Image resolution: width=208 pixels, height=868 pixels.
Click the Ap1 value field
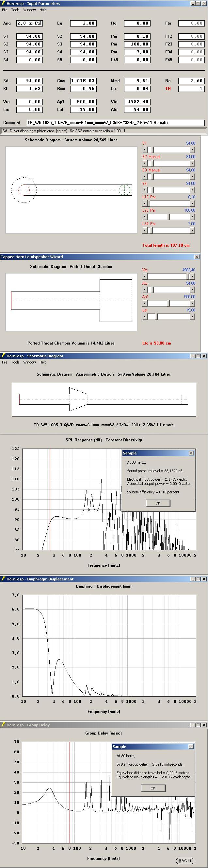coord(83,101)
